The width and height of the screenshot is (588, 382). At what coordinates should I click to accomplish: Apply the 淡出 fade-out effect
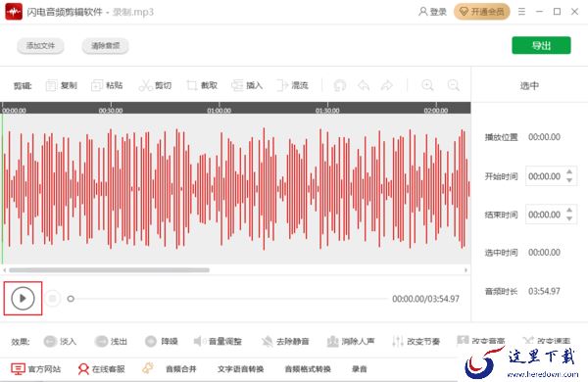point(111,341)
